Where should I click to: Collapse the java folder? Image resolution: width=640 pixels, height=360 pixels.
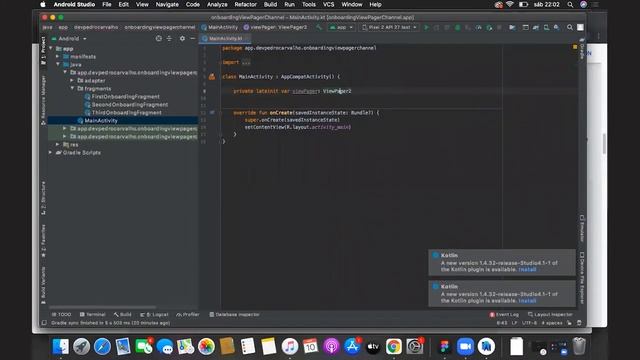[58, 64]
